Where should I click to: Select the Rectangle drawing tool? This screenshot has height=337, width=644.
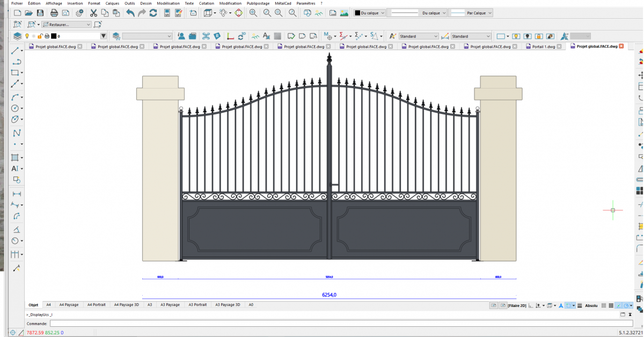(x=16, y=72)
